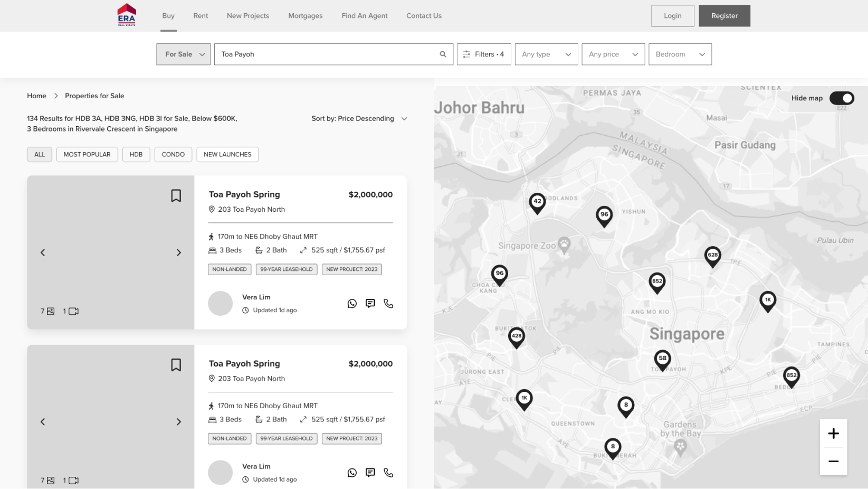The width and height of the screenshot is (868, 489).
Task: Select the NEW LAUNCHES filter tab
Action: pyautogui.click(x=227, y=154)
